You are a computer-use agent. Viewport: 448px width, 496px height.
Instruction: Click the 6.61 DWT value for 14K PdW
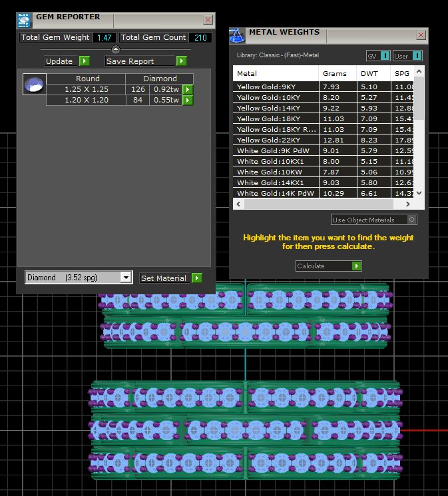(373, 193)
